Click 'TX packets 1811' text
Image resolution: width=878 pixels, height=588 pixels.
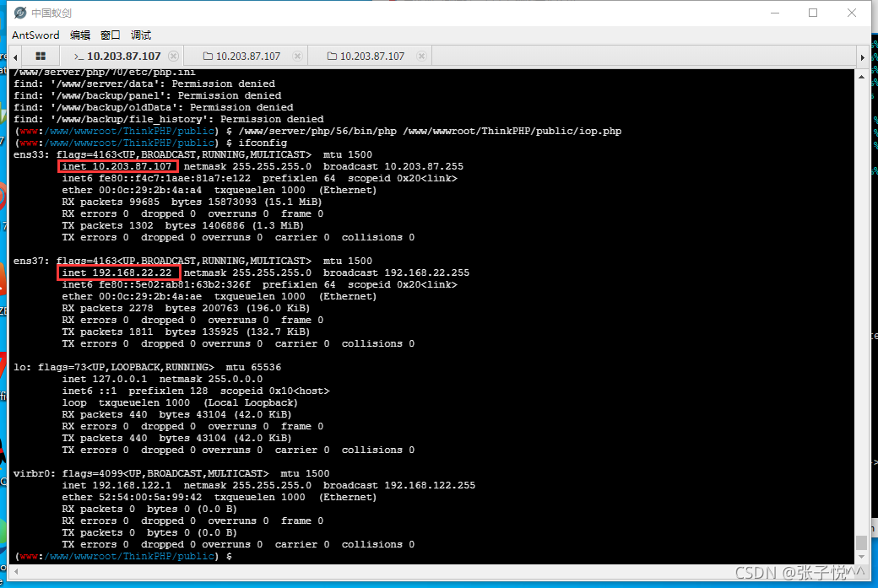[107, 332]
